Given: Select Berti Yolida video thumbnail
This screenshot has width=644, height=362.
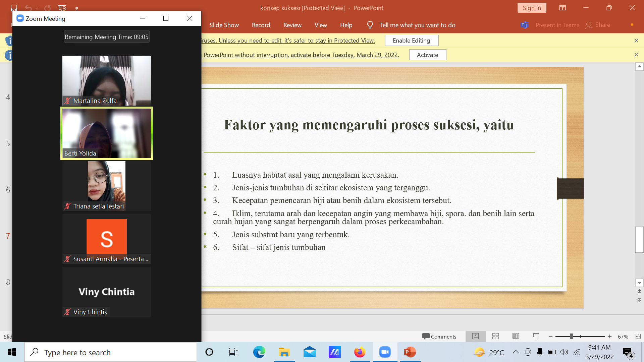Looking at the screenshot, I should 107,133.
